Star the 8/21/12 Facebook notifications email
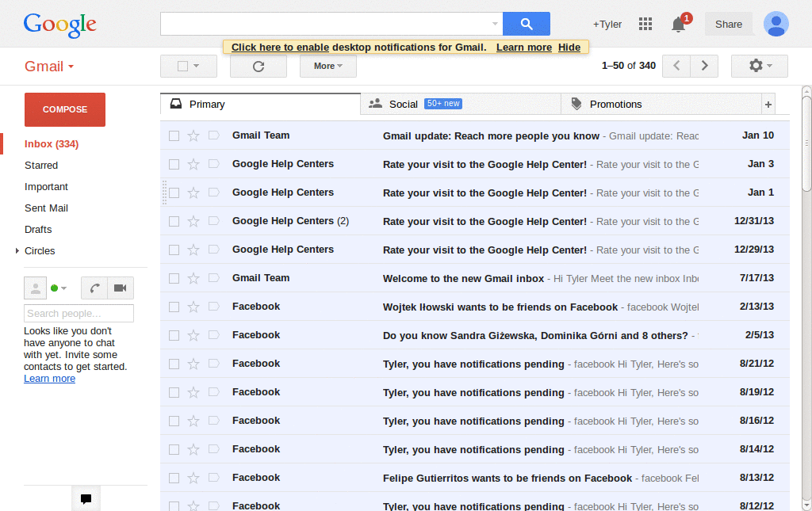 tap(193, 364)
